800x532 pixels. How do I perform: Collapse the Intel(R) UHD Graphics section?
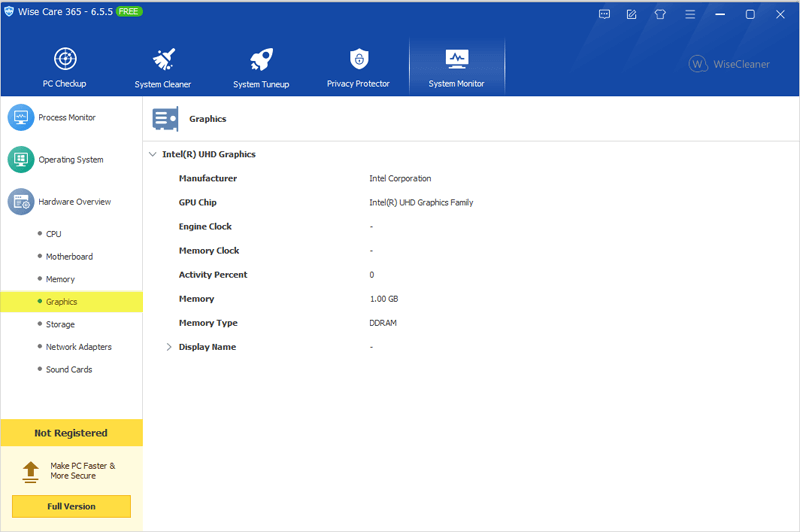coord(153,154)
